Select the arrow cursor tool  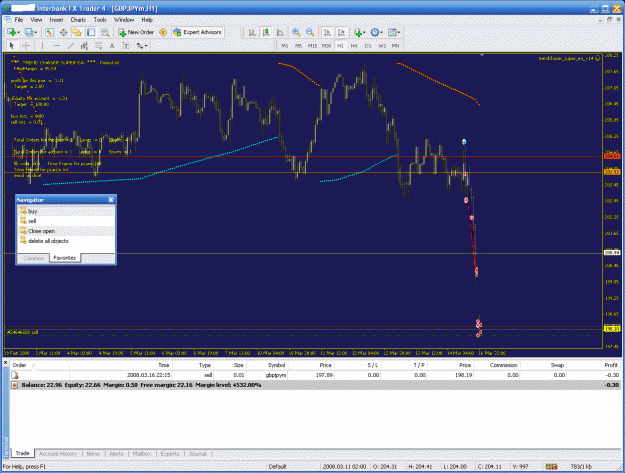click(12, 46)
